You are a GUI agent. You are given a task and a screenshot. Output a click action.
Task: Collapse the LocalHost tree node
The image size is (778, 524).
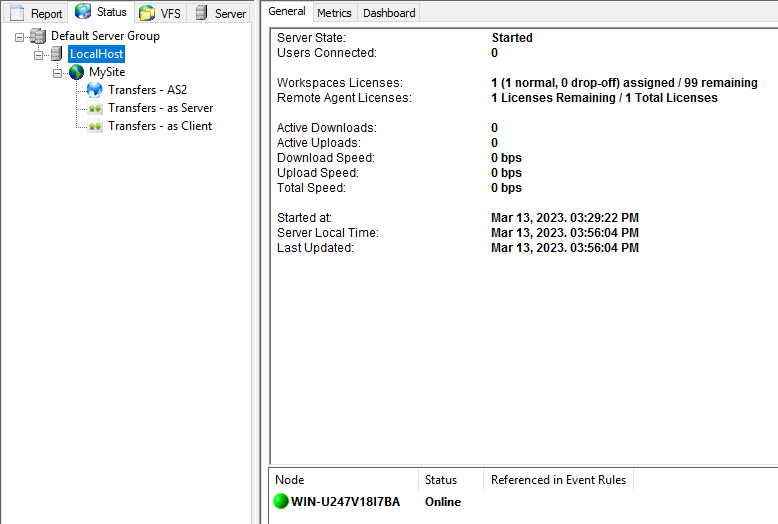click(39, 55)
